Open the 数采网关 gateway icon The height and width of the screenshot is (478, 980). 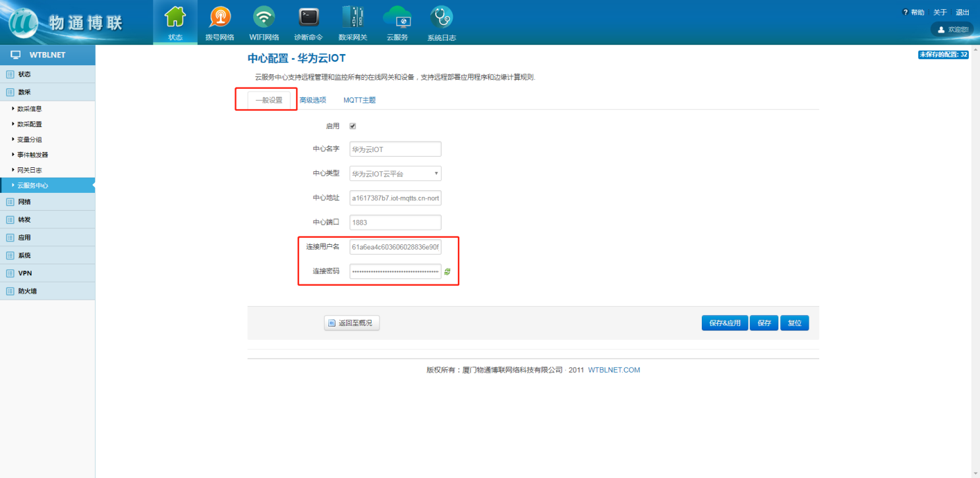click(x=353, y=17)
